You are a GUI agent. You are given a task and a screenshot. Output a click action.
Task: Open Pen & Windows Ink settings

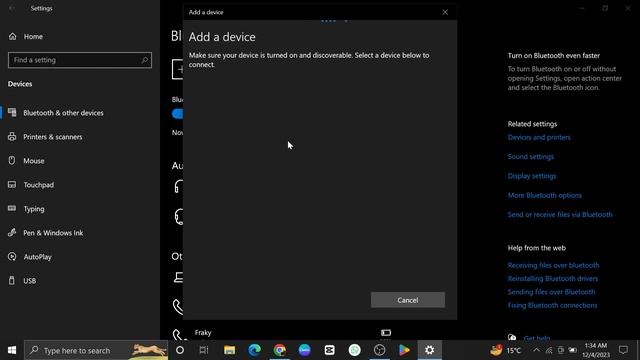[53, 233]
